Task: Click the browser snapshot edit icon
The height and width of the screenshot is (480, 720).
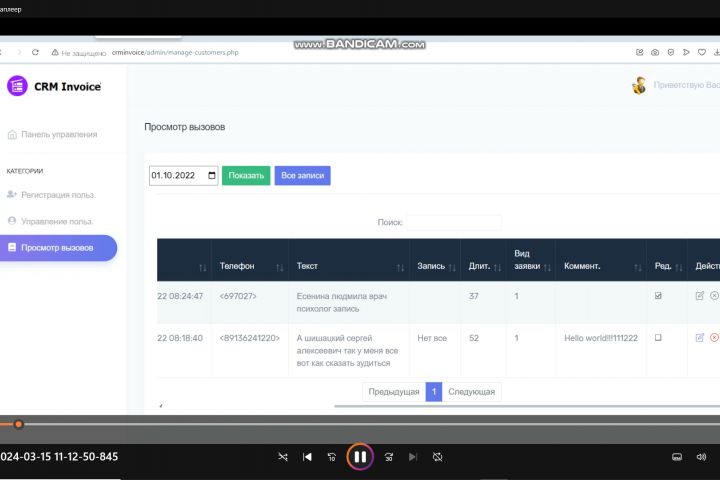Action: pyautogui.click(x=640, y=52)
